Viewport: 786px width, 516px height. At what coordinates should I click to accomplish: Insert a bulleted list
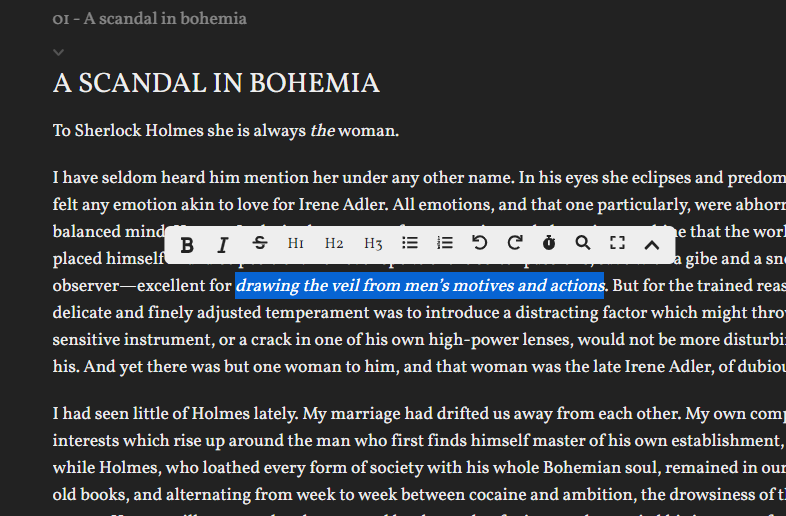click(410, 243)
